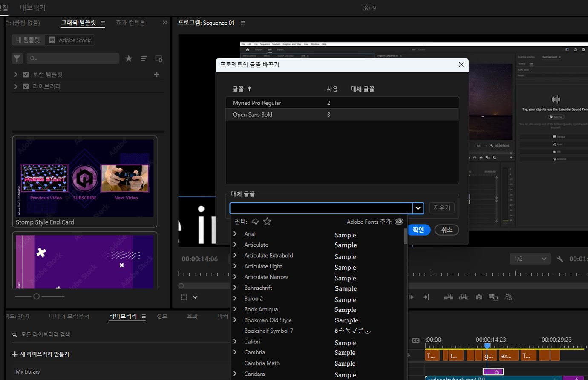Uncheck the 로컬 템플릿 checkbox

tap(26, 75)
